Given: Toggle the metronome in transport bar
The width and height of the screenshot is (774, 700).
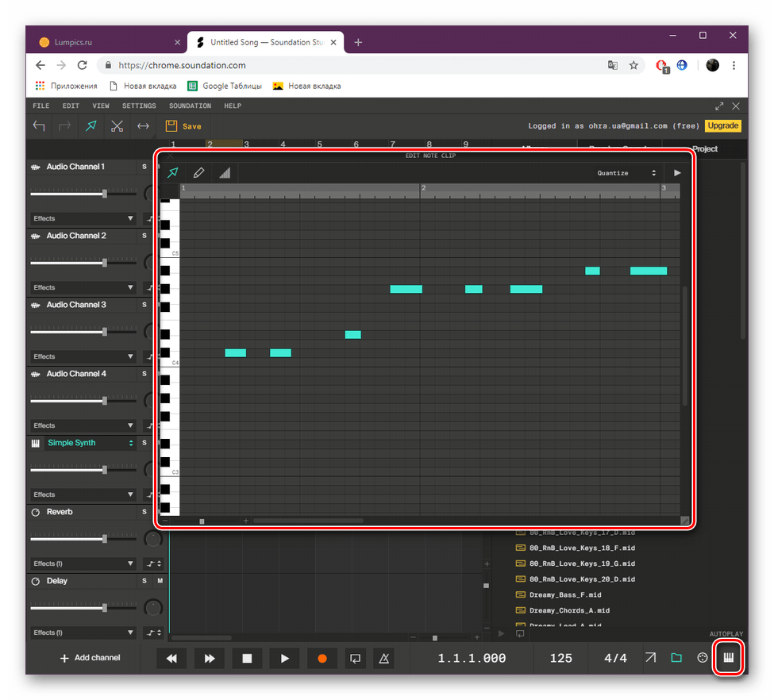Looking at the screenshot, I should coord(384,658).
